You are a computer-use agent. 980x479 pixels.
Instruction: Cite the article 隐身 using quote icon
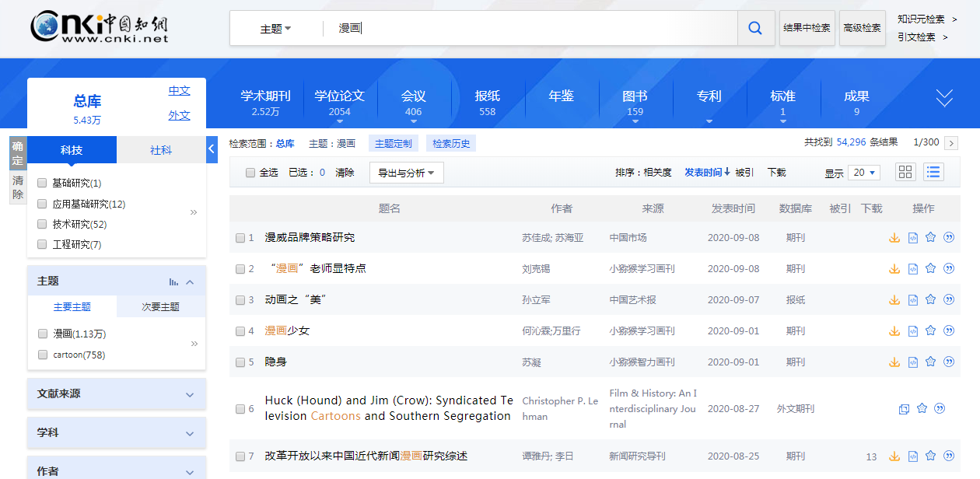pos(948,362)
